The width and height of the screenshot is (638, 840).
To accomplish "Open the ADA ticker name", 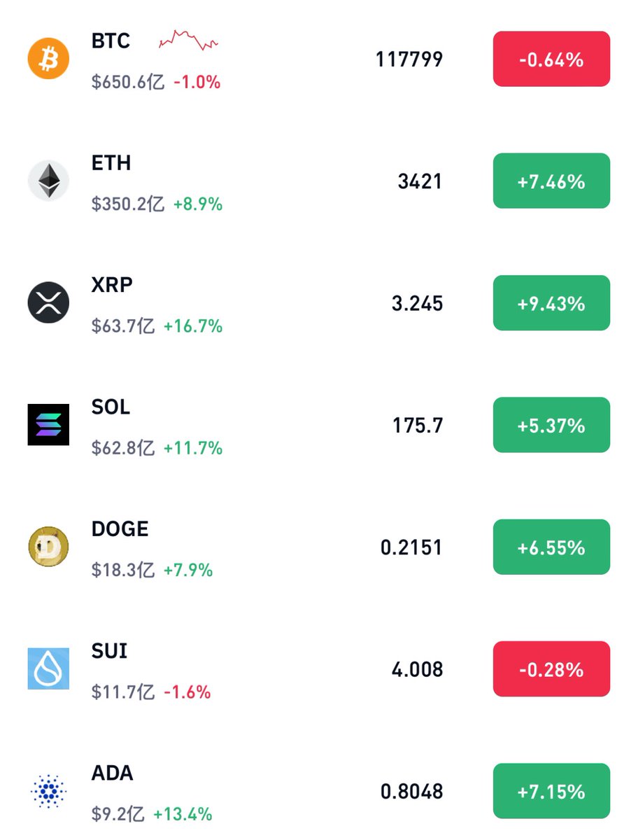I will [x=112, y=773].
